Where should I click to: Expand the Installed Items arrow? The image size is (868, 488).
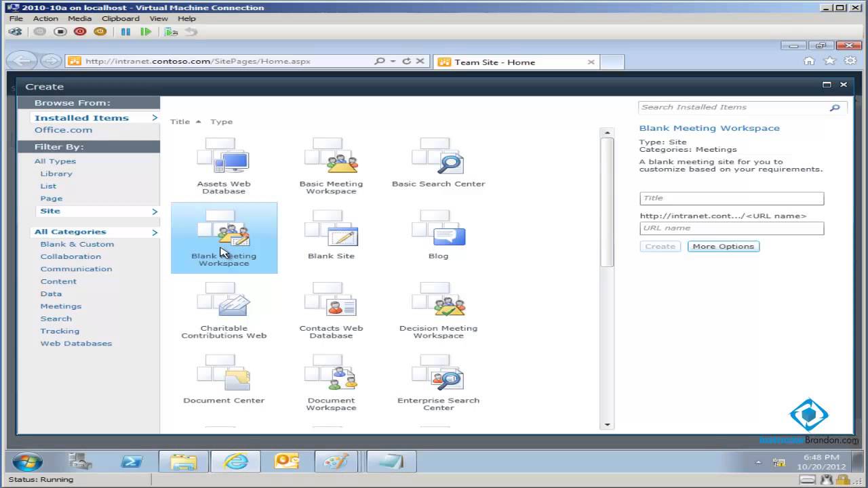155,118
